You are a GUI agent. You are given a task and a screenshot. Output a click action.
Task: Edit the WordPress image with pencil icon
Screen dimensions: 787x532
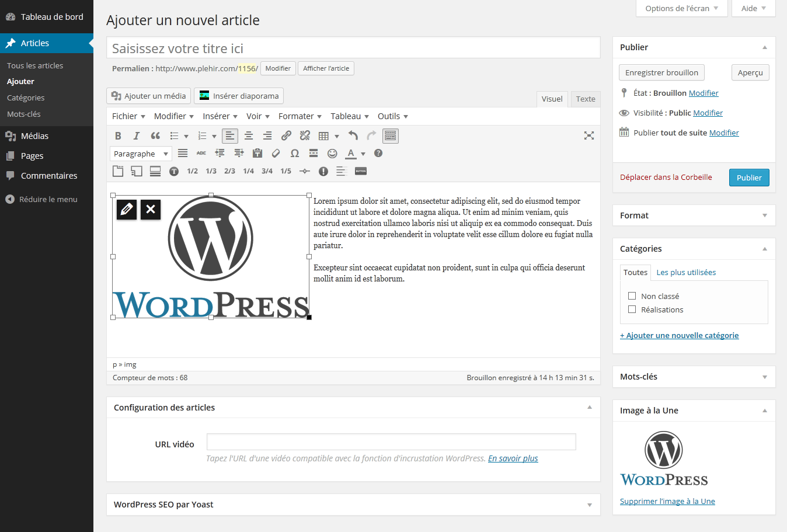127,210
